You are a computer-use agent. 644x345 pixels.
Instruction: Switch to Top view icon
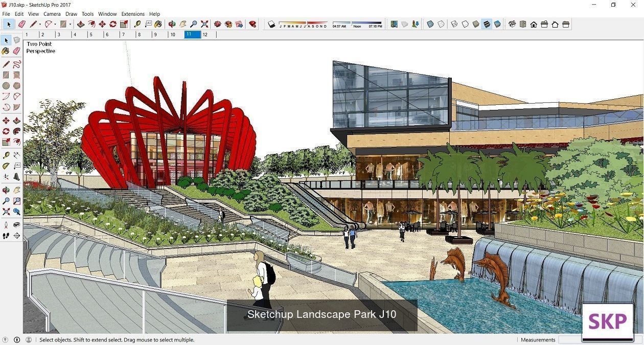(x=523, y=24)
